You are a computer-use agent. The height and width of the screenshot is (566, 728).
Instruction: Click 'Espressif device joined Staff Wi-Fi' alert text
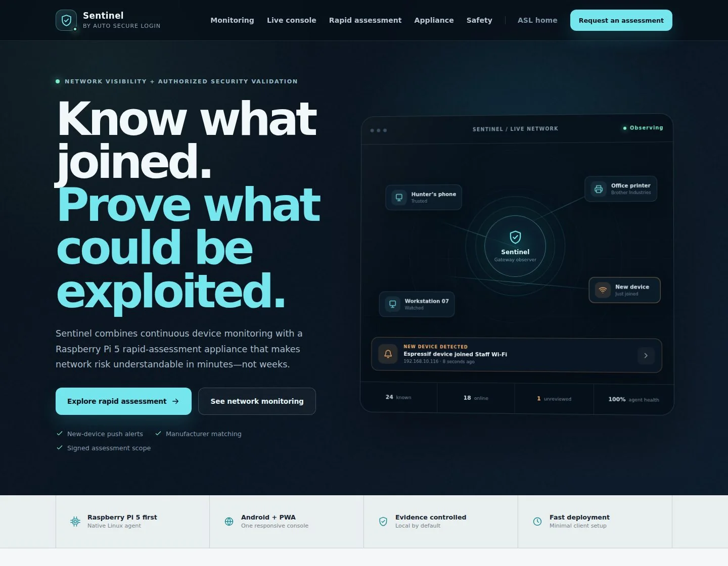[x=455, y=354]
